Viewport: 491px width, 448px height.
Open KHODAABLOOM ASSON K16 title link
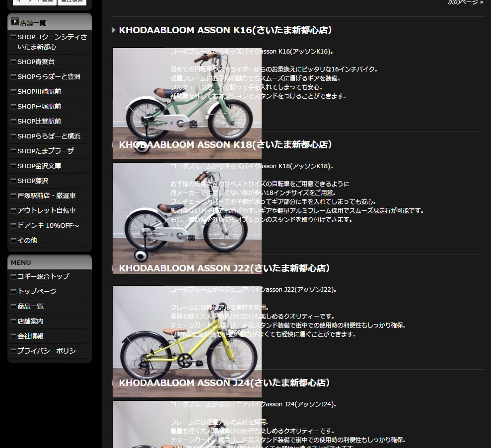pos(225,30)
